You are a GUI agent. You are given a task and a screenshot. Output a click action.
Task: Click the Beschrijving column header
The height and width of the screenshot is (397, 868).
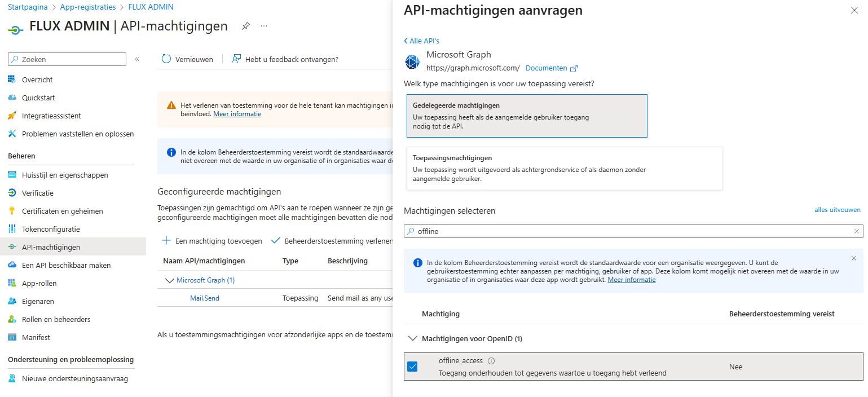point(347,261)
